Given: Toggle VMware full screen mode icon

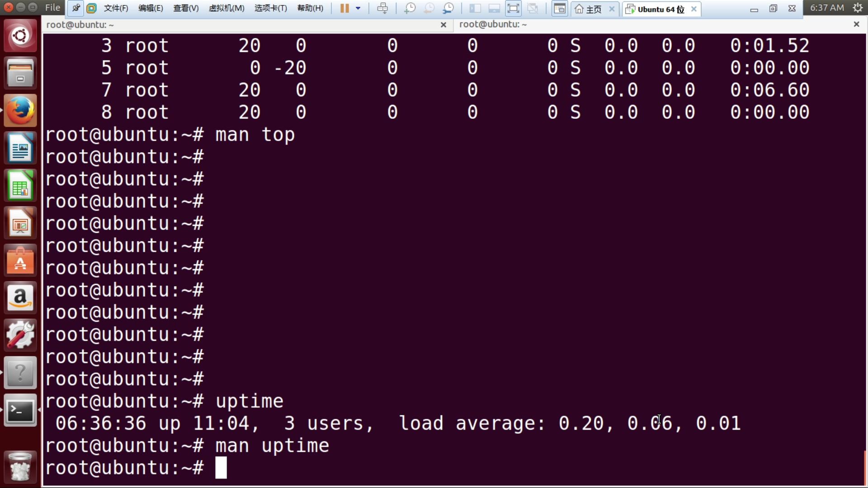Looking at the screenshot, I should click(x=513, y=8).
